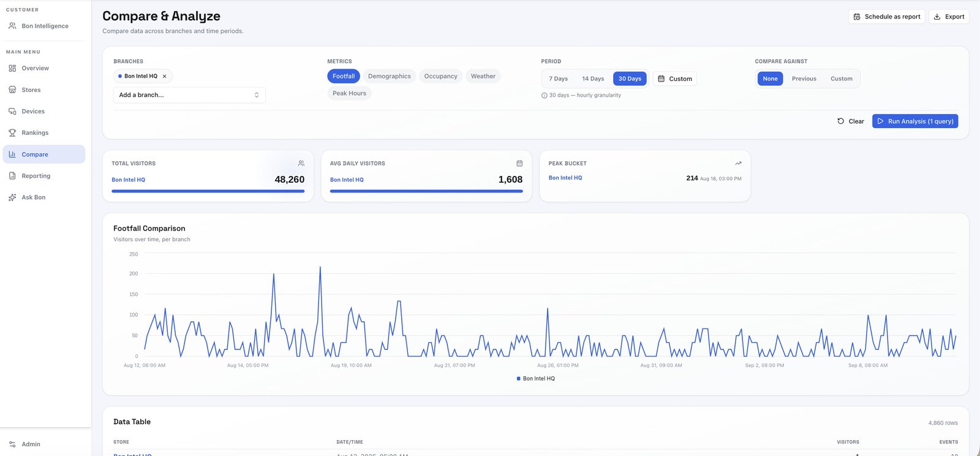Open the Rankings page
This screenshot has width=980, height=456.
pyautogui.click(x=44, y=133)
